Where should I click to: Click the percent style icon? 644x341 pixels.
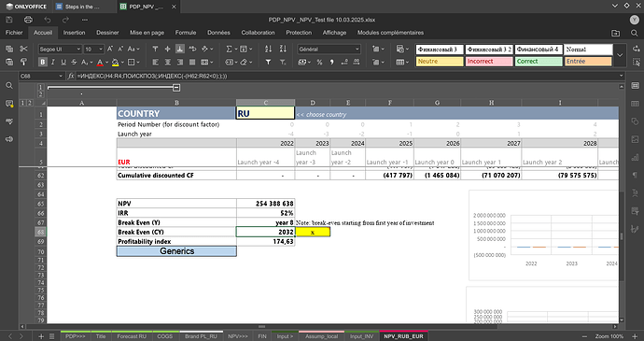click(x=319, y=62)
